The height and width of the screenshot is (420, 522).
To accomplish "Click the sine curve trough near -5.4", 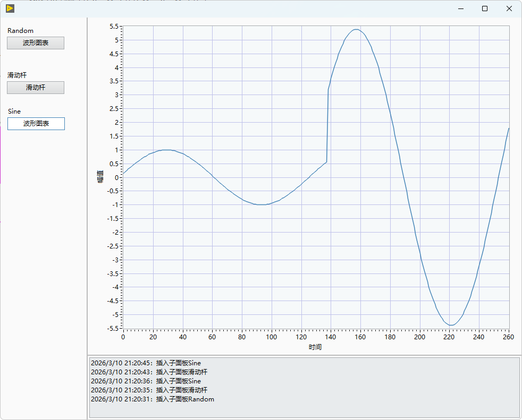I will [450, 325].
